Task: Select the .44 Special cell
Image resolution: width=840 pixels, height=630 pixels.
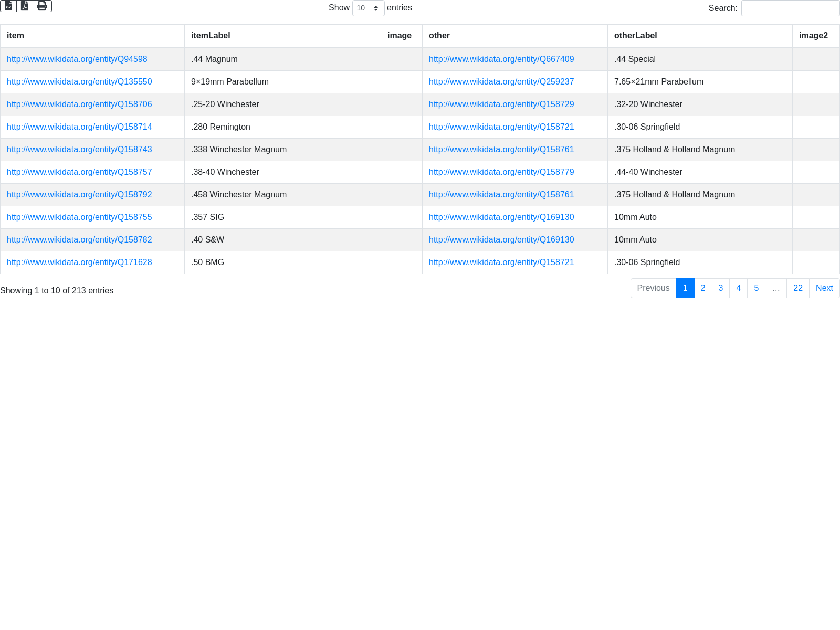Action: coord(700,59)
